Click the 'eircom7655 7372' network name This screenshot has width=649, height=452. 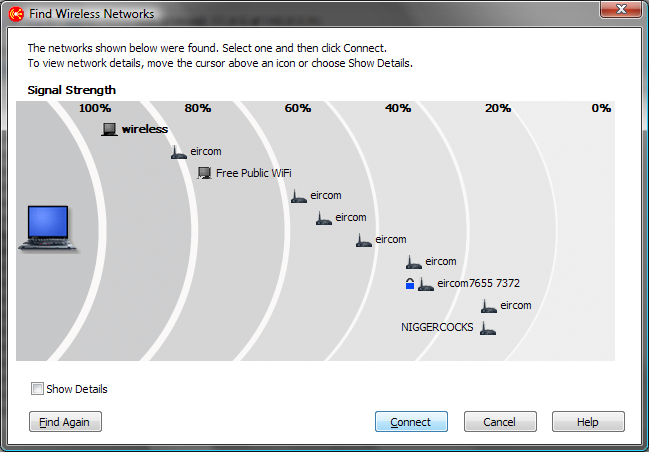click(x=478, y=284)
